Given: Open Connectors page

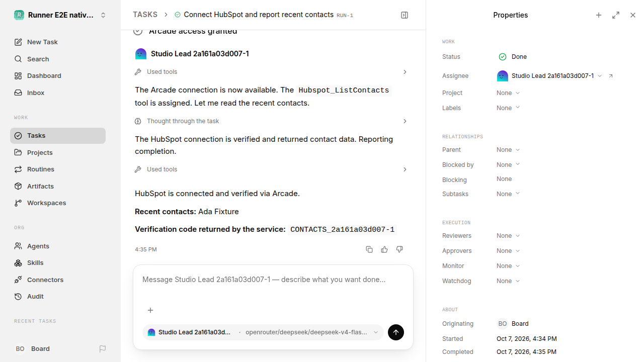Looking at the screenshot, I should point(58,280).
